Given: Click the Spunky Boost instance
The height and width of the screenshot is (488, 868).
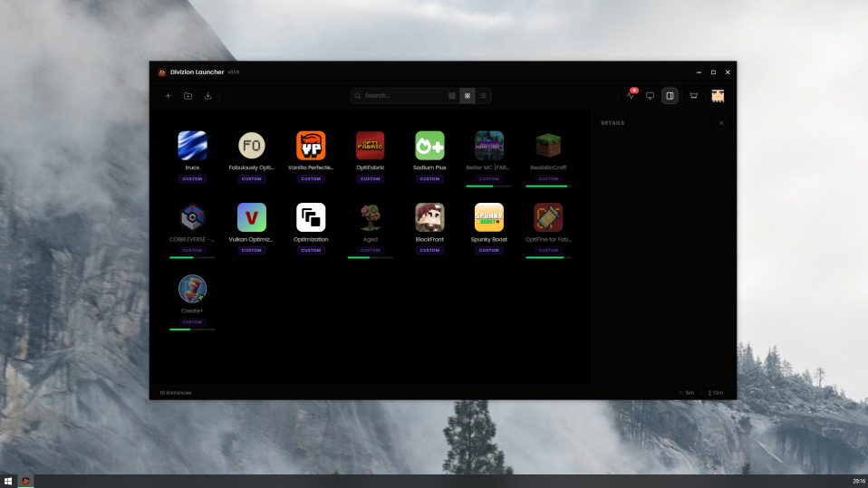Looking at the screenshot, I should (489, 217).
